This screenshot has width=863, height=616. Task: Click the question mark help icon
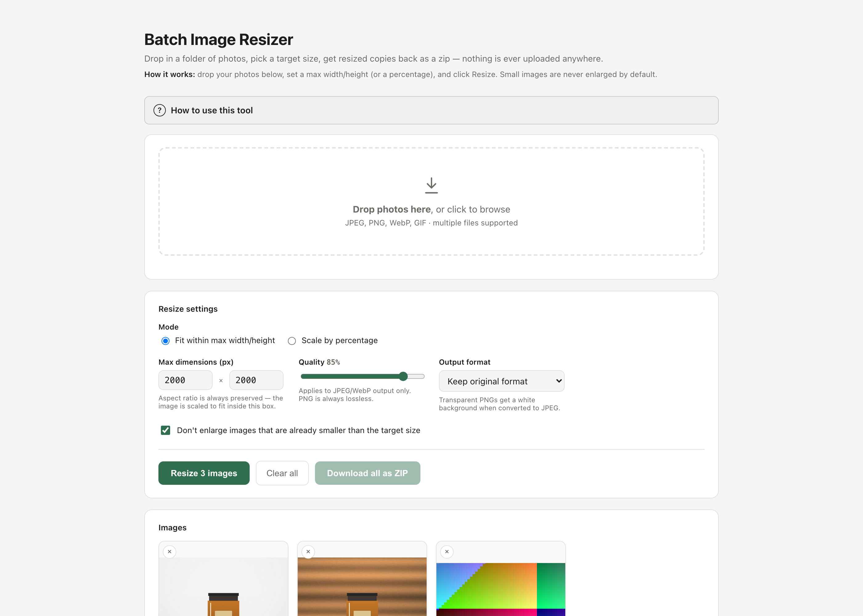tap(159, 110)
